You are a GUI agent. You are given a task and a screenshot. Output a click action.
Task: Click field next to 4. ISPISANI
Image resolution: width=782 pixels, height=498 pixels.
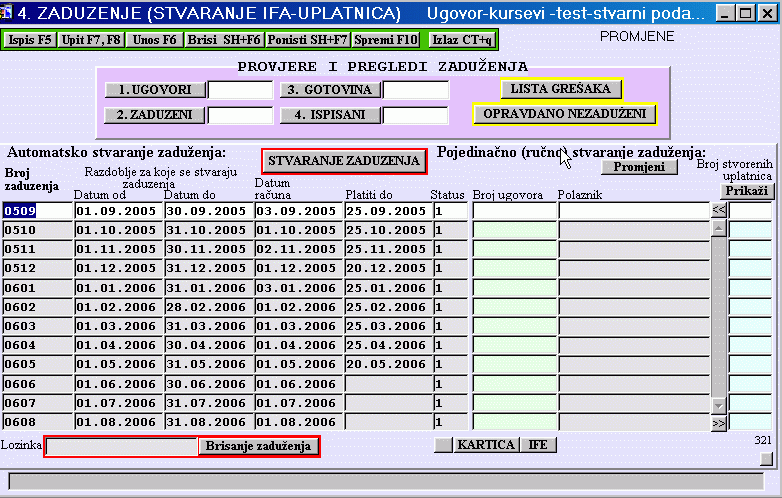415,115
